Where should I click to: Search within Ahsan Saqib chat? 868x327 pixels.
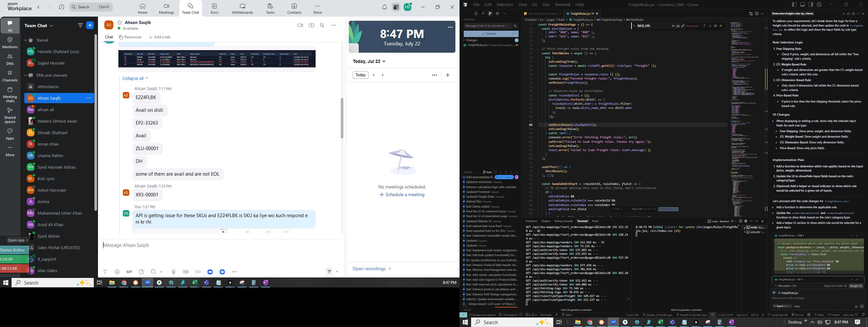tap(322, 25)
